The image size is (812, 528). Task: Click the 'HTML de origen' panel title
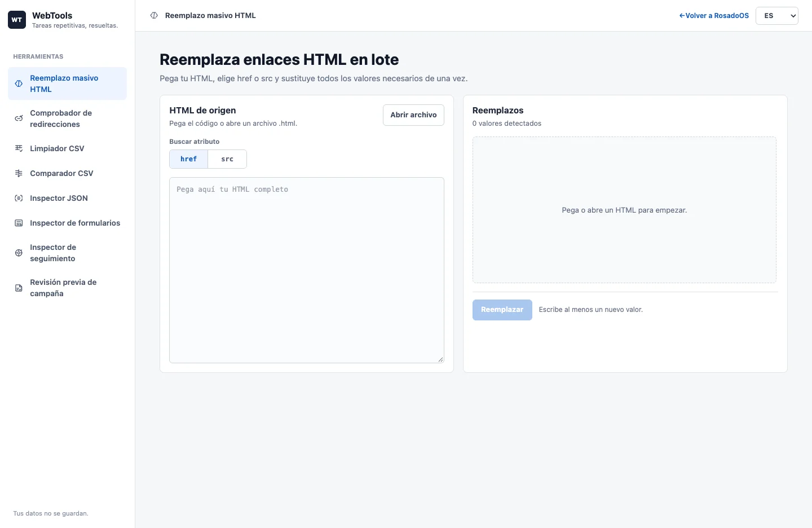coord(202,111)
